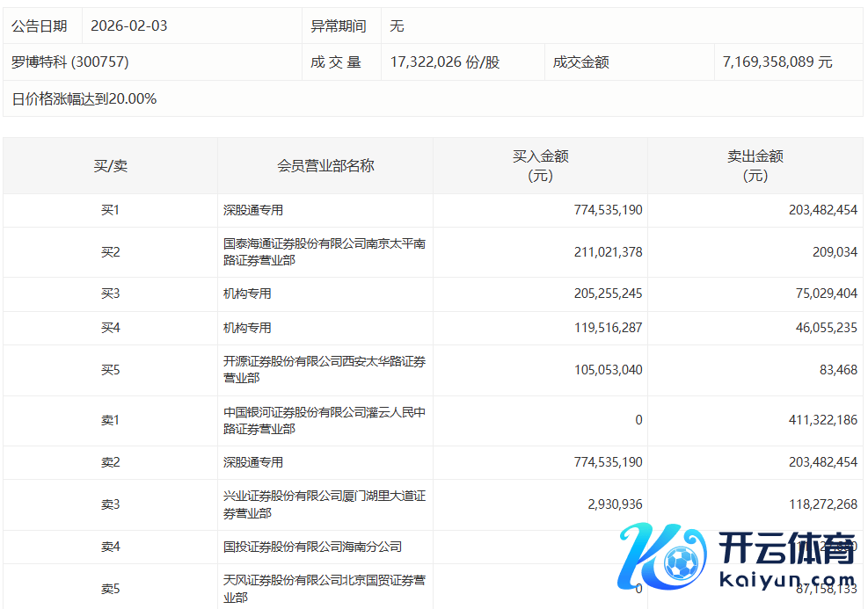The image size is (868, 609).
Task: Click the stock name 罗博特科 (300757)
Action: 70,62
